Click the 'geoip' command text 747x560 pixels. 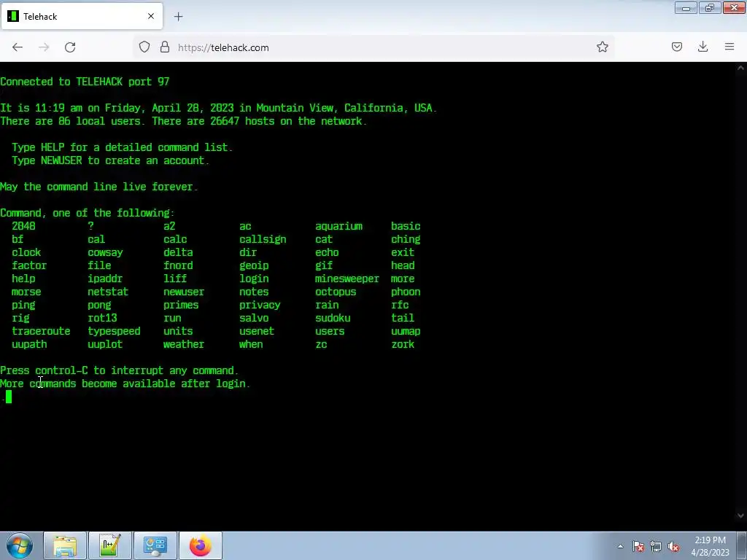pos(254,265)
